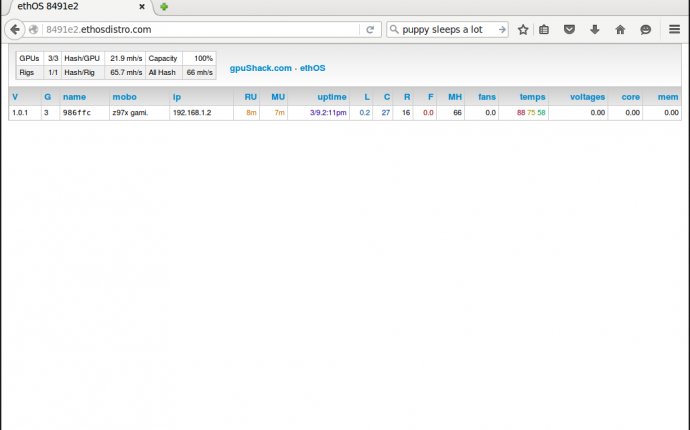The height and width of the screenshot is (430, 690).
Task: Bookmark this page with the star icon
Action: tap(523, 29)
